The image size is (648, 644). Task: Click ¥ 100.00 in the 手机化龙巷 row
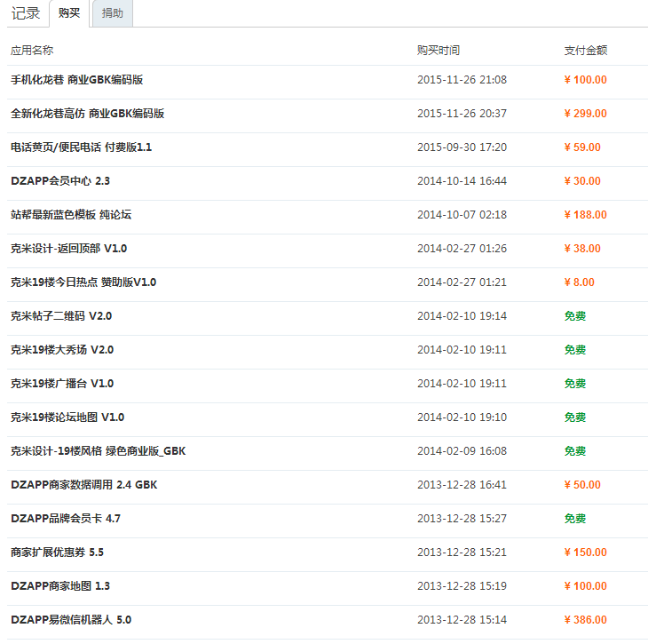(x=586, y=80)
